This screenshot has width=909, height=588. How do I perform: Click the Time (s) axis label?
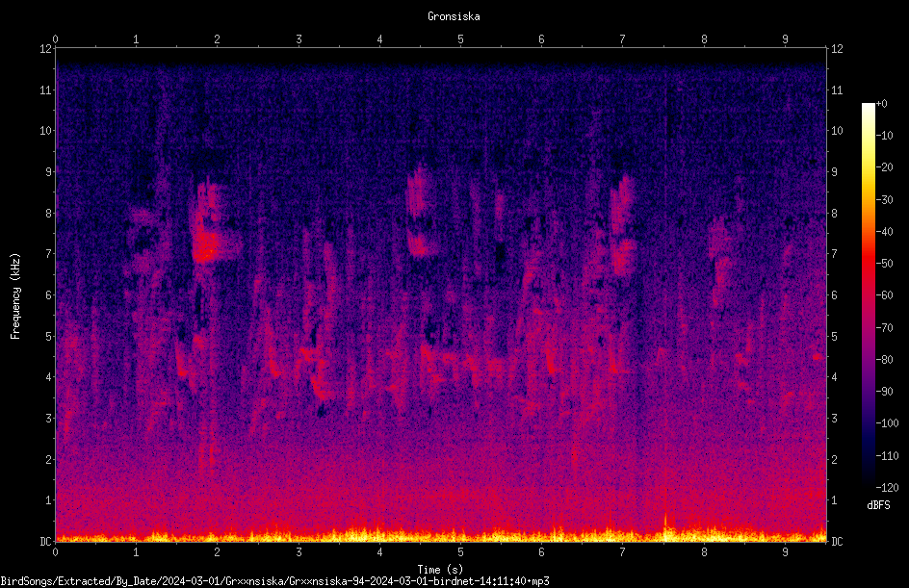pyautogui.click(x=440, y=570)
